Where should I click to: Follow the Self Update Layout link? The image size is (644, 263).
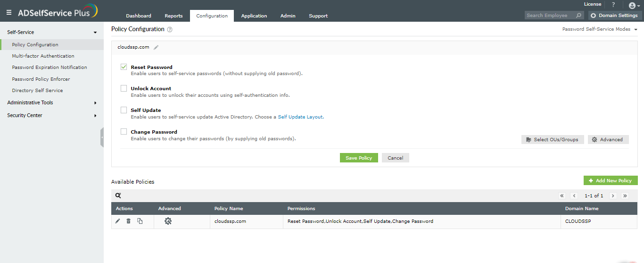point(300,117)
